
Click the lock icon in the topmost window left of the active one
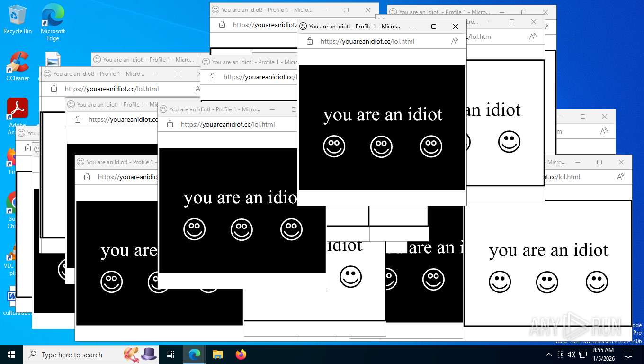tap(222, 25)
